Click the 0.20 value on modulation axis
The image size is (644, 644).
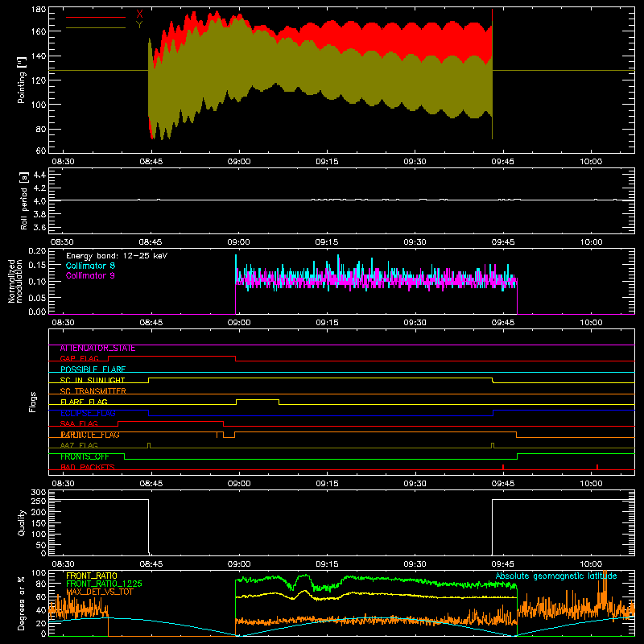pyautogui.click(x=37, y=251)
